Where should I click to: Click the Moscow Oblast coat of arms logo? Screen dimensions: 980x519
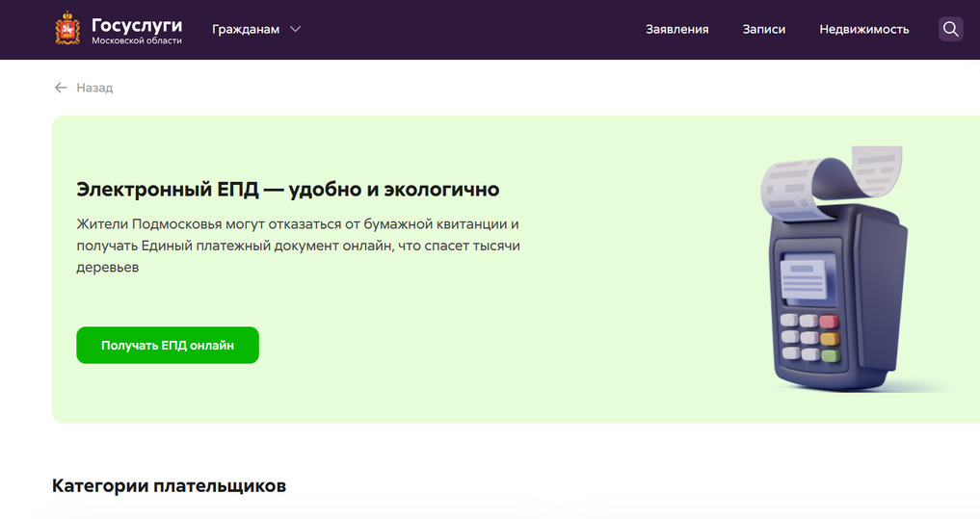tap(67, 29)
